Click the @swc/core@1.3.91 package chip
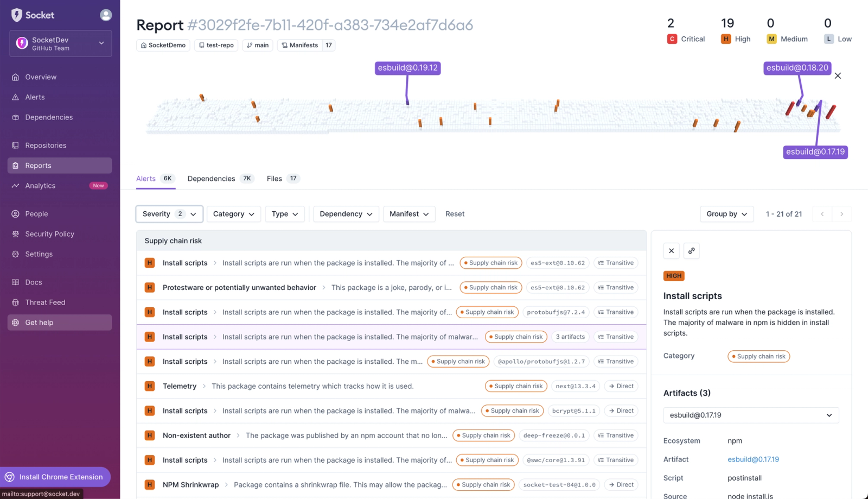The height and width of the screenshot is (499, 868). click(556, 460)
